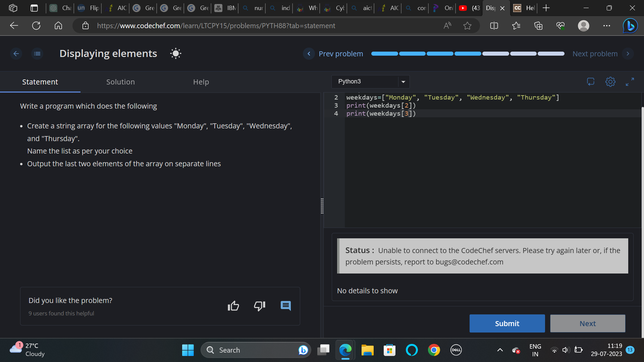Toggle the light/dark theme sun icon

[175, 54]
